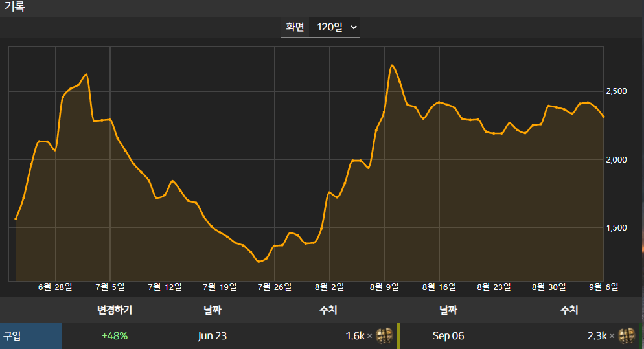This screenshot has height=349, width=644.
Task: Select the 구입 row label
Action: pos(31,336)
